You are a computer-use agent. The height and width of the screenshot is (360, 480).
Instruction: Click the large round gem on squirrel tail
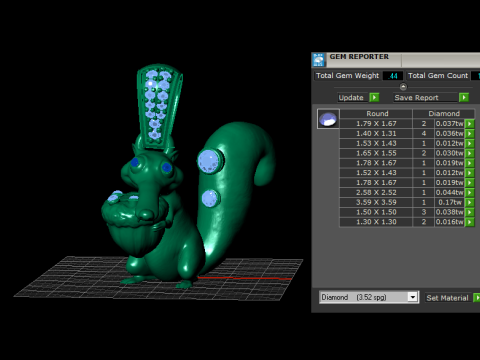click(210, 161)
